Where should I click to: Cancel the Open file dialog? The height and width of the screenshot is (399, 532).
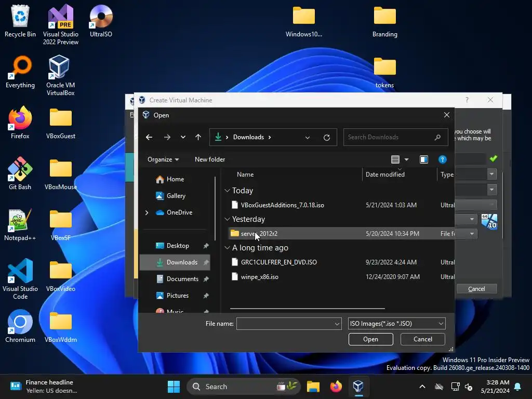tap(423, 339)
